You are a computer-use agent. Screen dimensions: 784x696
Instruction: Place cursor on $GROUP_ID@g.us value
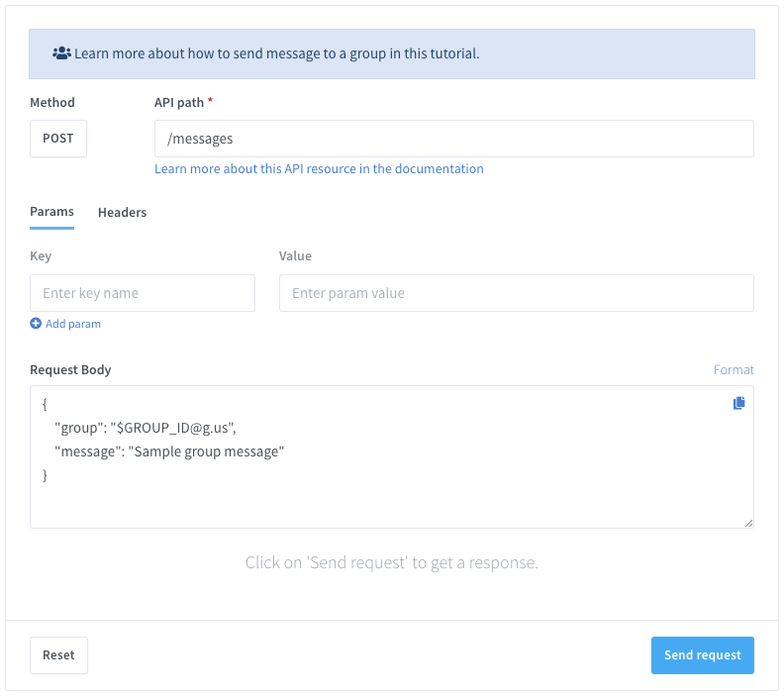[x=177, y=428]
